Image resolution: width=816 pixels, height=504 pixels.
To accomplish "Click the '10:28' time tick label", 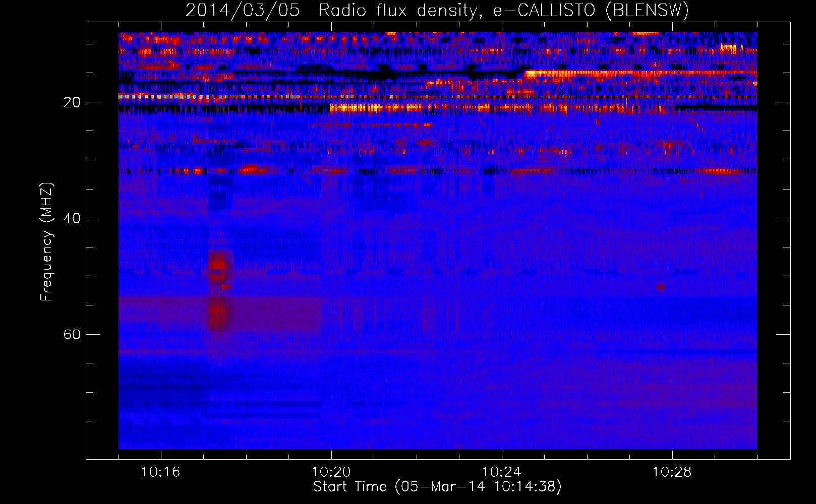I will click(x=672, y=472).
